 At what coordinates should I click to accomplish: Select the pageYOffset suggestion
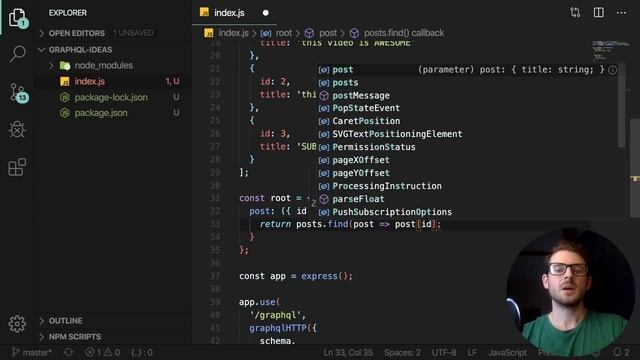point(467,173)
